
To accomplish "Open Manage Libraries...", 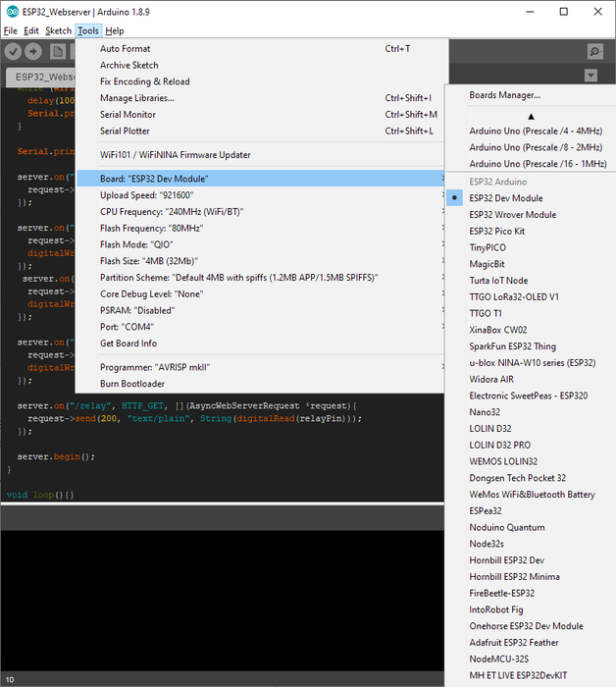I will point(261,98).
